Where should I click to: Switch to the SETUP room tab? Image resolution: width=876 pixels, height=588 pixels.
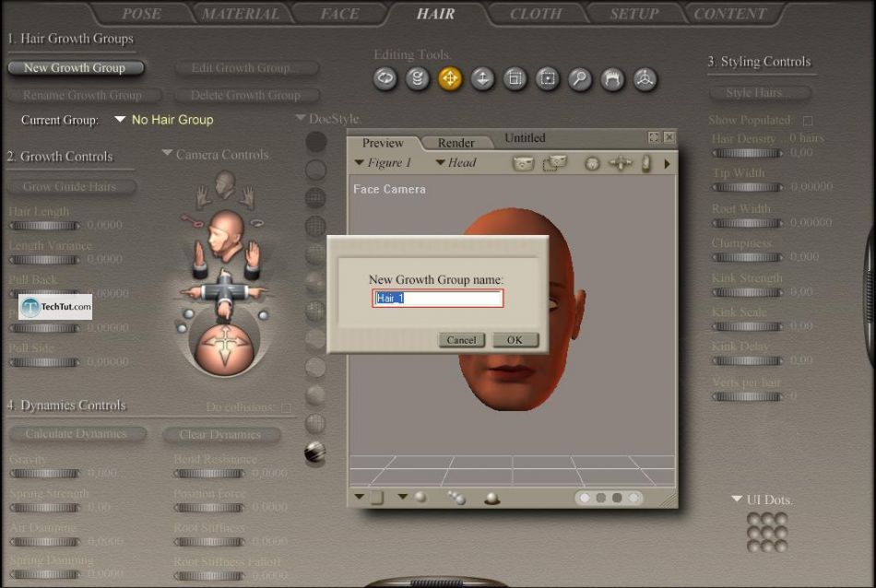point(634,14)
